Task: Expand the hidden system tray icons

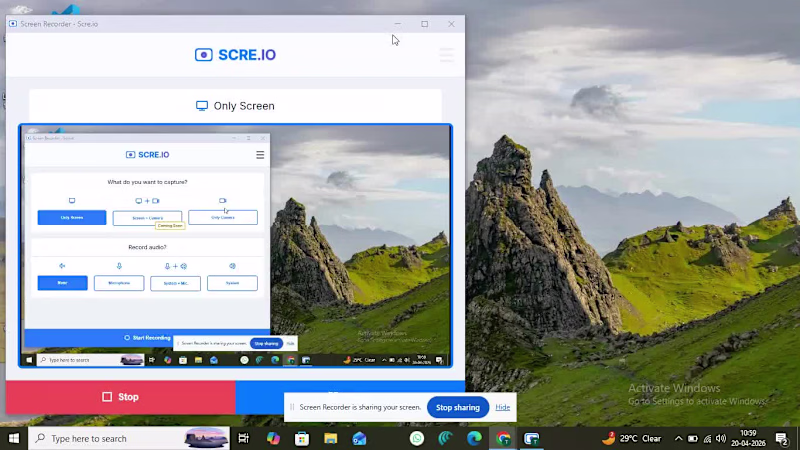Action: [678, 438]
